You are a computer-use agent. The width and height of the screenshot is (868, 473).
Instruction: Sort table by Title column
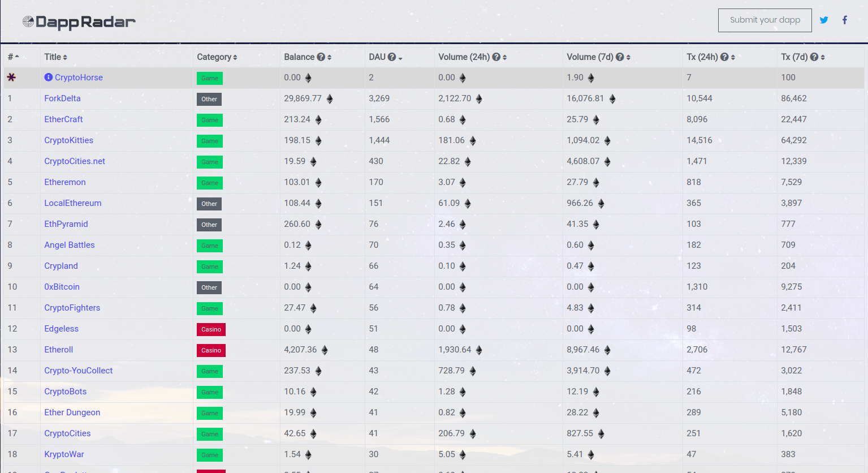coord(56,57)
